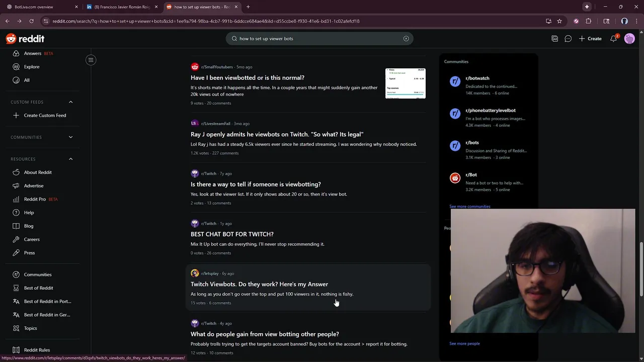
Task: Click the r/botwatch community icon
Action: point(455,81)
